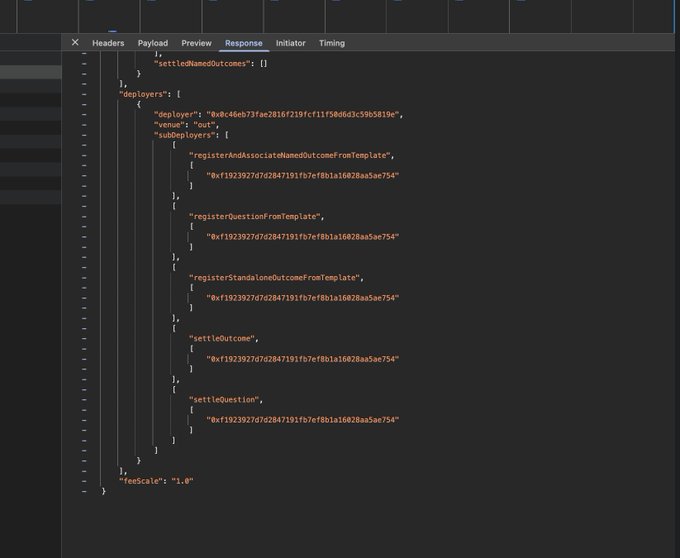This screenshot has width=680, height=558.
Task: Click the "deployers" key
Action: [x=144, y=94]
